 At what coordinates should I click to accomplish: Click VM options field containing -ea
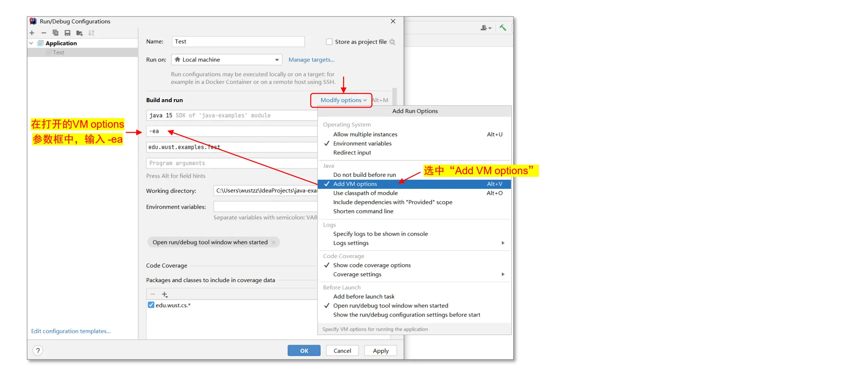[x=232, y=131]
